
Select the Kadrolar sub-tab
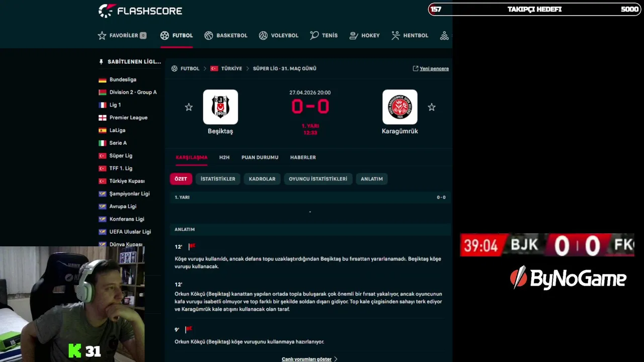[x=262, y=179]
